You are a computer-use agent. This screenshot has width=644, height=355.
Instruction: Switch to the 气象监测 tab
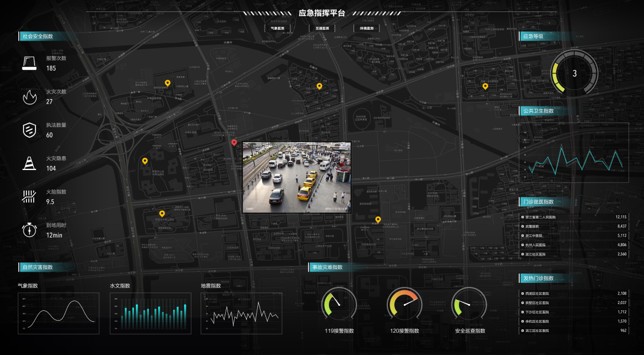(277, 28)
